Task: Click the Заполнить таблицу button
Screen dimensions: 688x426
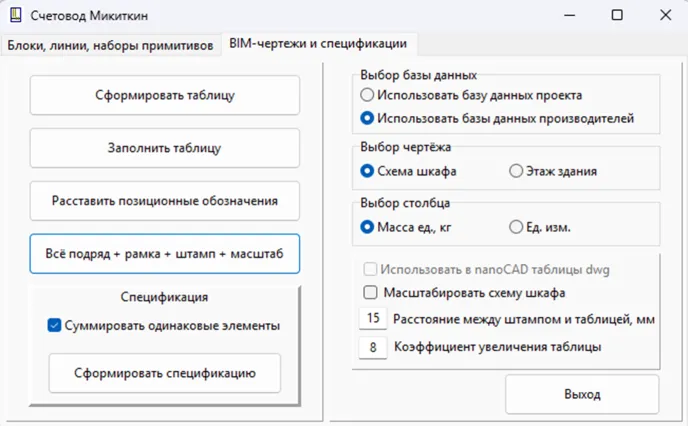Action: pyautogui.click(x=164, y=148)
